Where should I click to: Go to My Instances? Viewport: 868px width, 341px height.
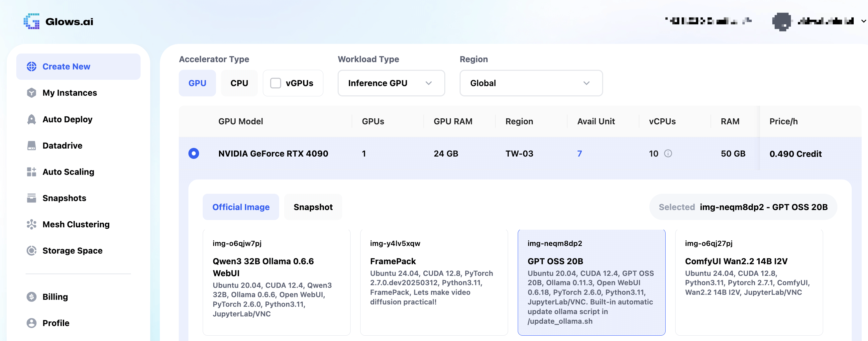click(78, 93)
